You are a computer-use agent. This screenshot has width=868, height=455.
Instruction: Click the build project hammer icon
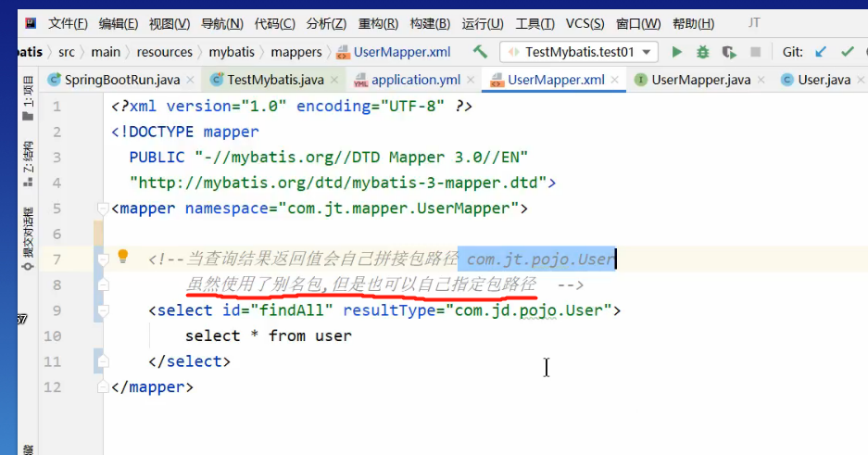tap(480, 52)
